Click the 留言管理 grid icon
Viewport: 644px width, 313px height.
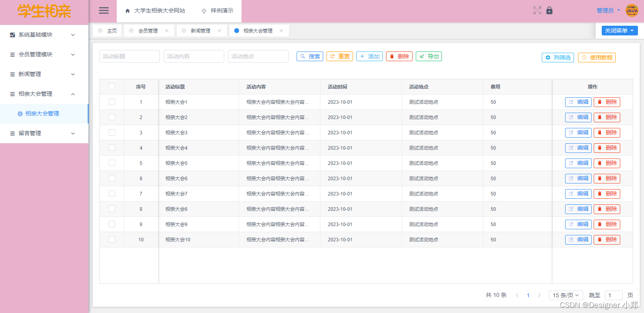point(12,134)
